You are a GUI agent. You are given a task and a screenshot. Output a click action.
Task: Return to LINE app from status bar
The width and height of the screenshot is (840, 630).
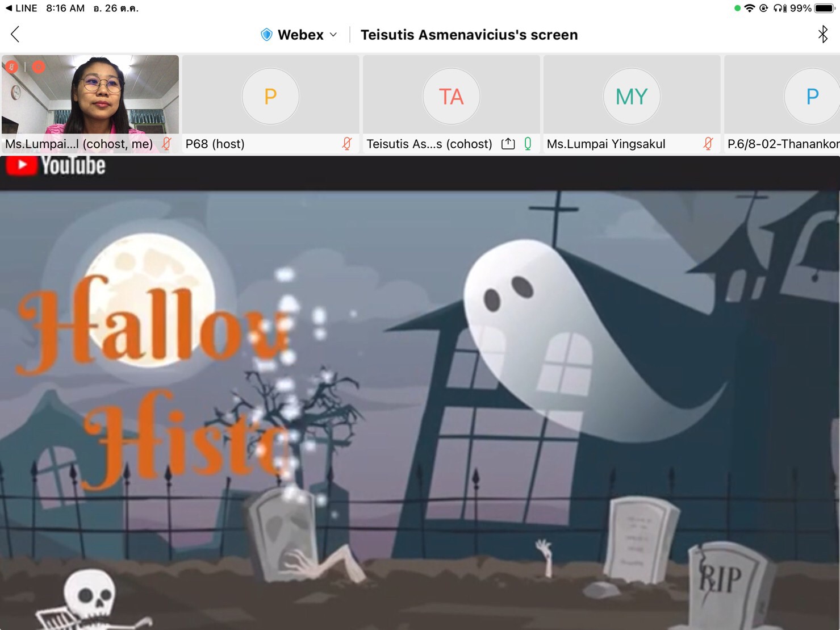tap(21, 8)
